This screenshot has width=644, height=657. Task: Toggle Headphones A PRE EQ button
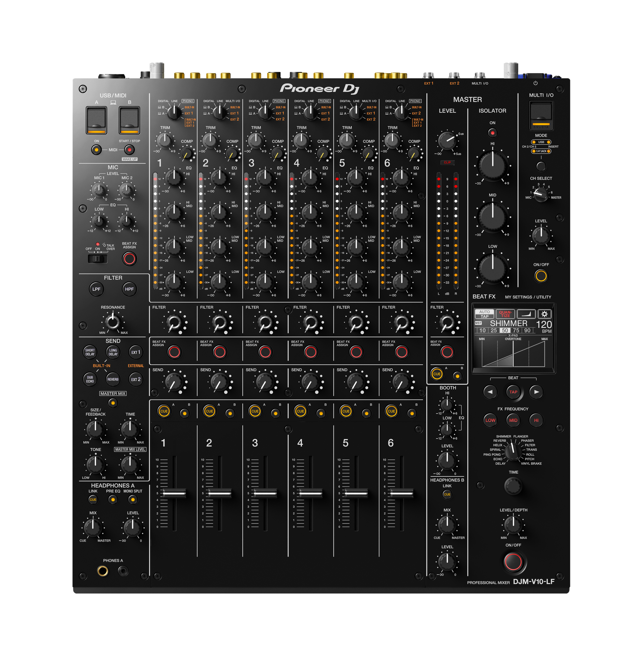[113, 499]
